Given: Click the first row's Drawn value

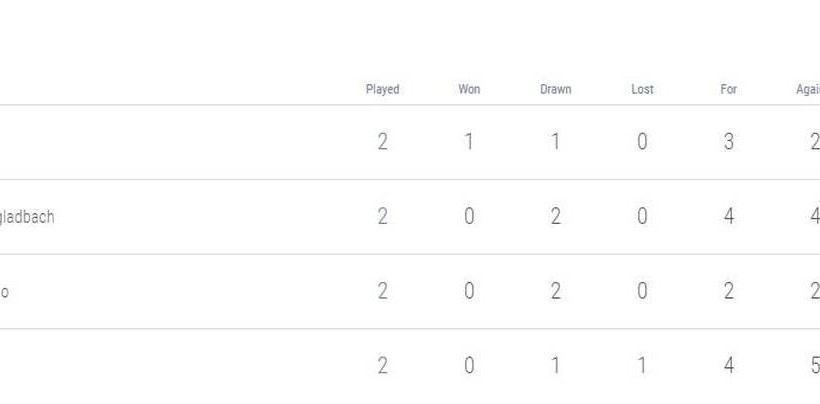Looking at the screenshot, I should pos(555,142).
